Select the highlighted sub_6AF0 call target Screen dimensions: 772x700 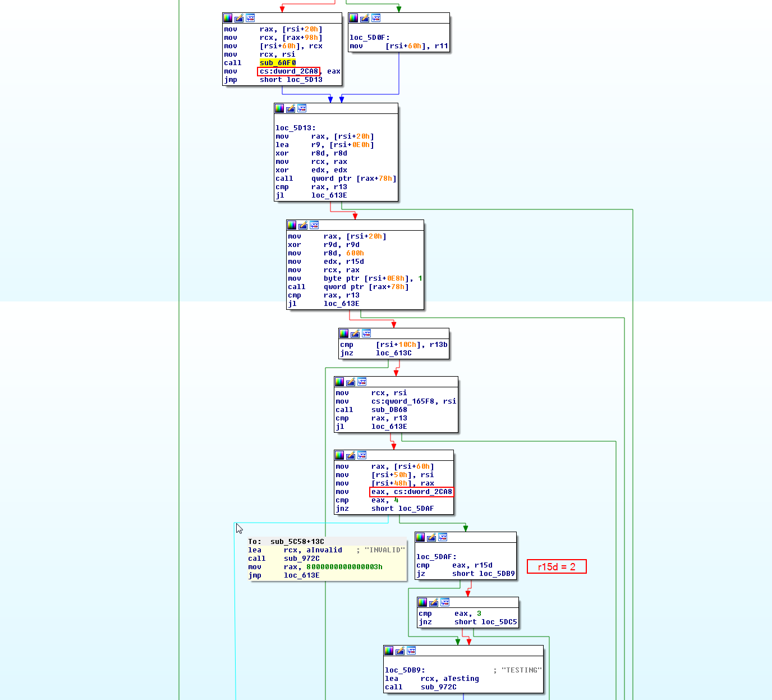[278, 63]
